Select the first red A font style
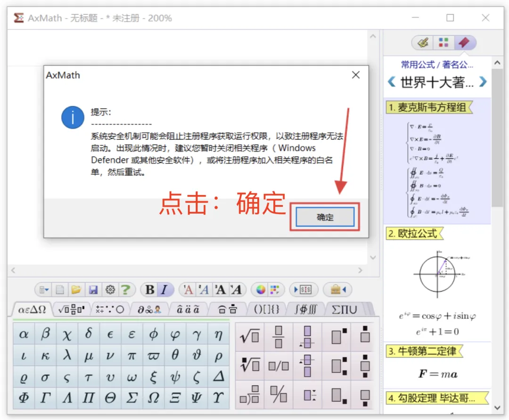The height and width of the screenshot is (420, 509). 188,289
